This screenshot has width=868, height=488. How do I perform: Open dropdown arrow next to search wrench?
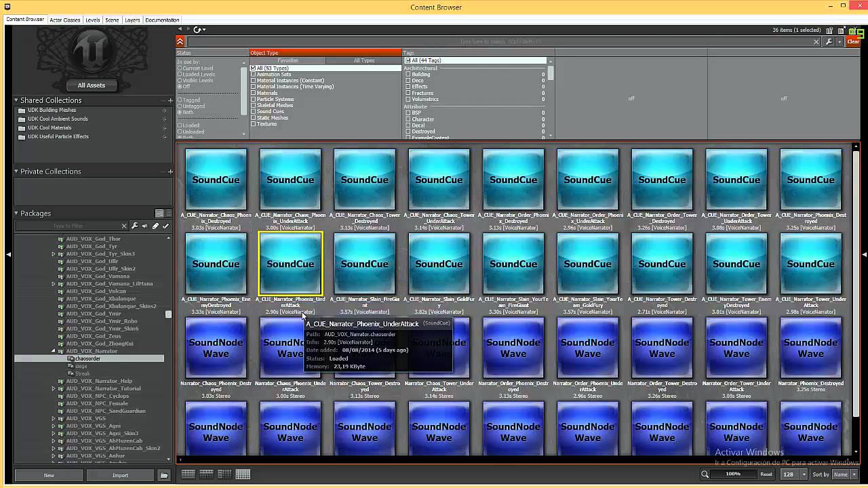[x=840, y=41]
